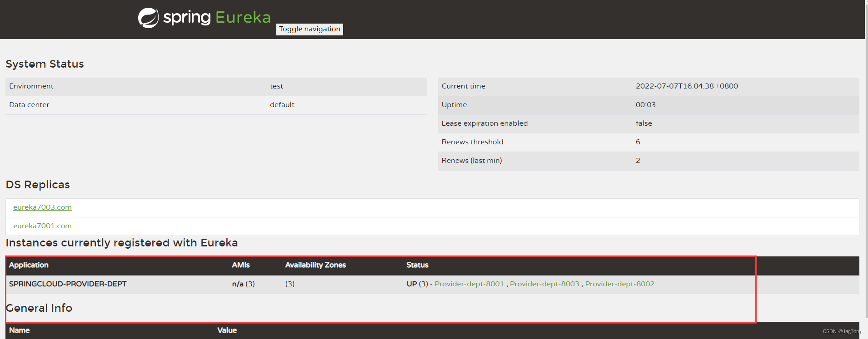868x339 pixels.
Task: Open the Provider-dept-8002 instance link
Action: 619,284
